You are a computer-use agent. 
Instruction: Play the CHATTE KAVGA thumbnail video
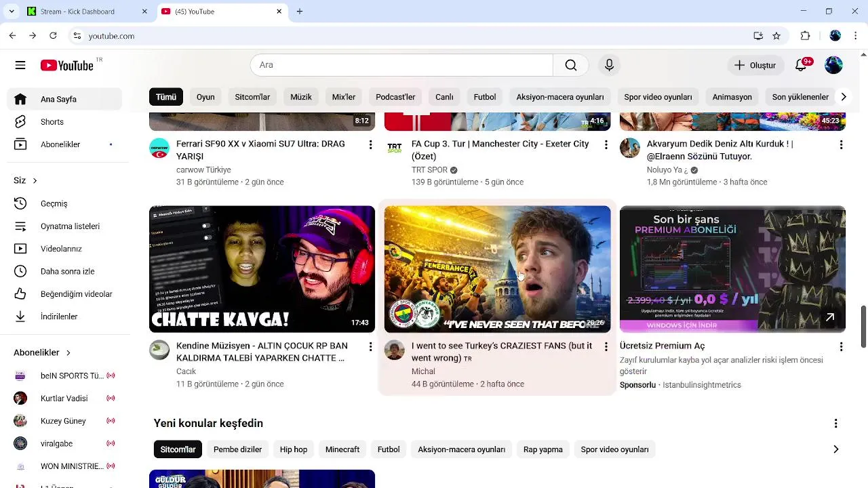click(x=262, y=269)
